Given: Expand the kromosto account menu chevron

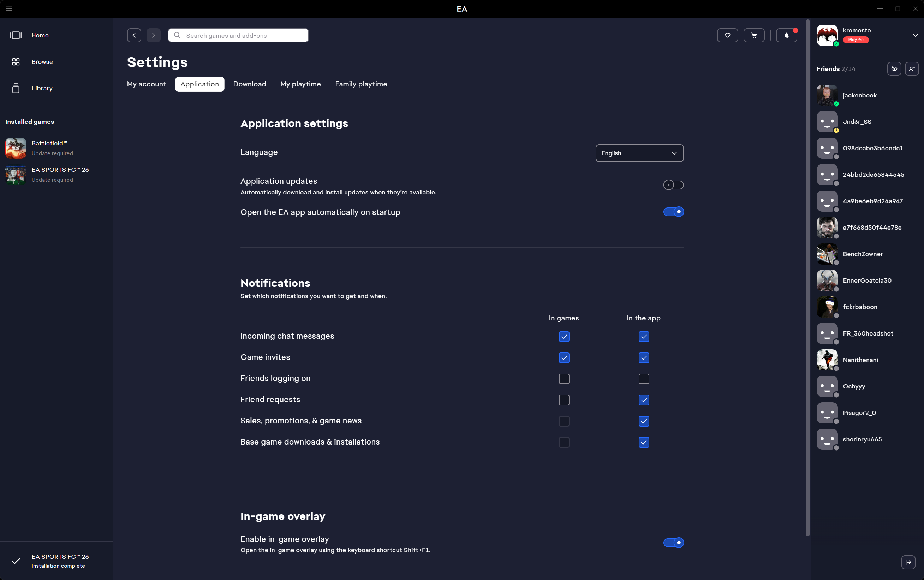Looking at the screenshot, I should point(915,35).
